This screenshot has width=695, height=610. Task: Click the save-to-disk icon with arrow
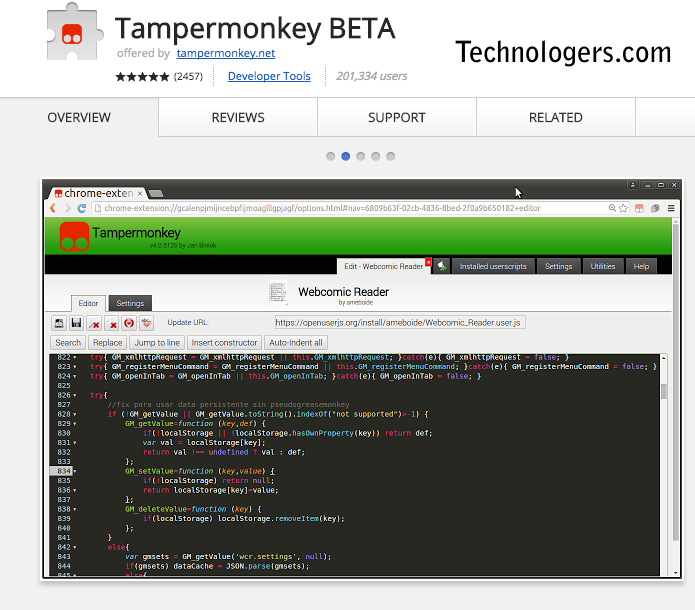pos(59,323)
